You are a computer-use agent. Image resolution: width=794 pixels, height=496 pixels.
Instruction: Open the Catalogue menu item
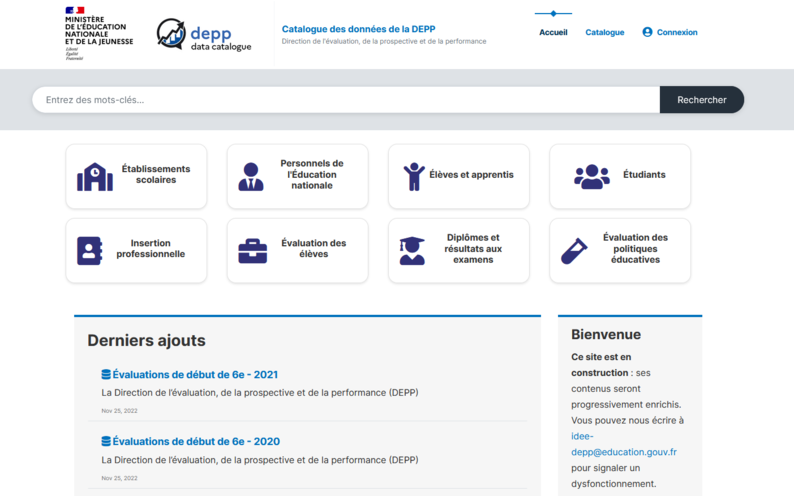click(x=605, y=32)
